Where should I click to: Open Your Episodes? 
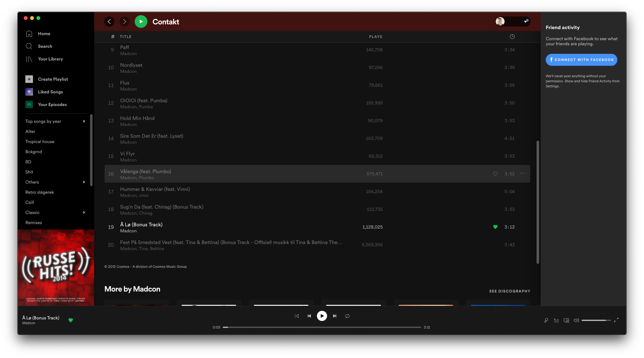[x=52, y=104]
